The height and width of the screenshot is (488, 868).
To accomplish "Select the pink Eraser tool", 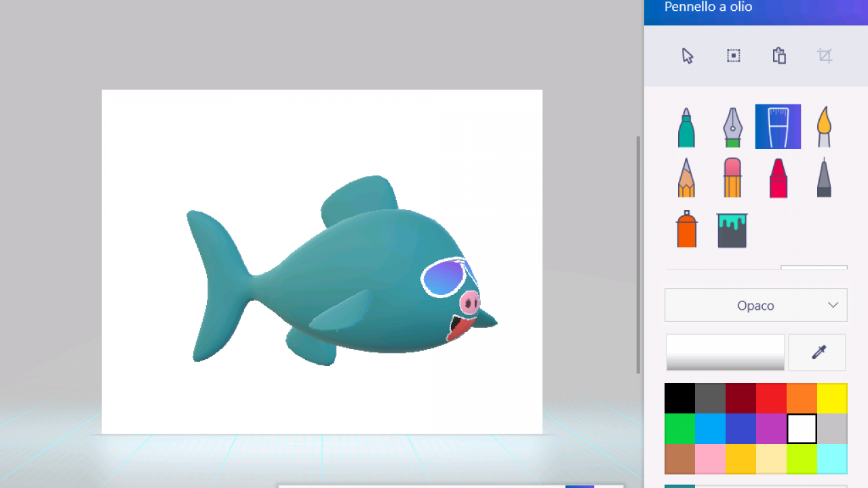I will point(732,178).
